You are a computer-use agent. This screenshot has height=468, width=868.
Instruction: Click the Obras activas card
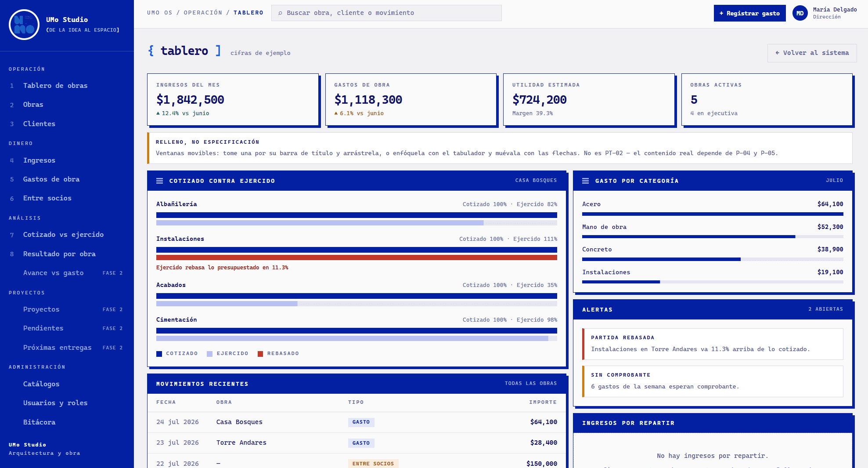pyautogui.click(x=767, y=99)
